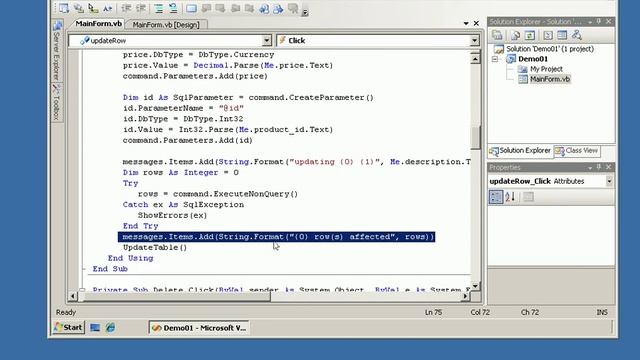Open Property Pages in Properties panel
Viewport: 640px width, 360px height.
coord(529,197)
